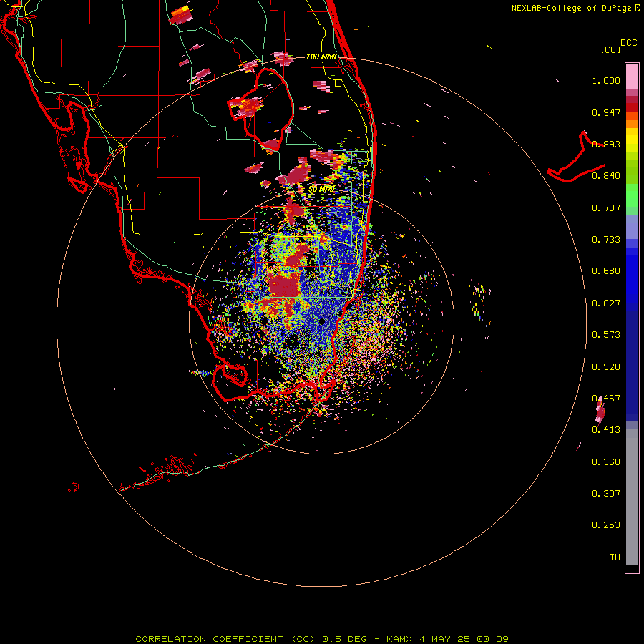Select the 0.307 legend value

pyautogui.click(x=606, y=494)
